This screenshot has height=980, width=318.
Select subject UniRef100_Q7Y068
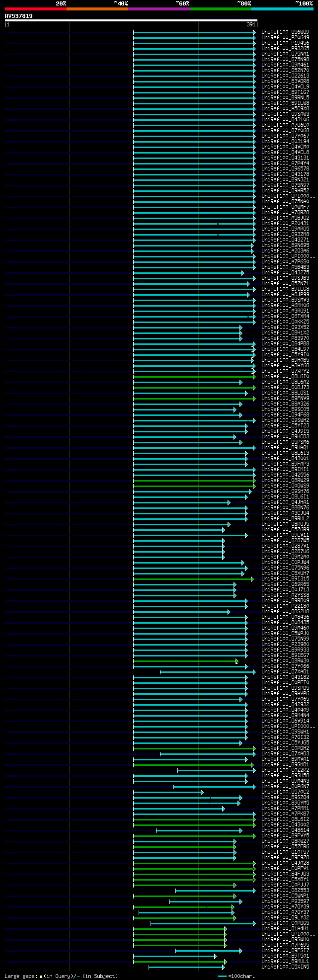tap(285, 130)
